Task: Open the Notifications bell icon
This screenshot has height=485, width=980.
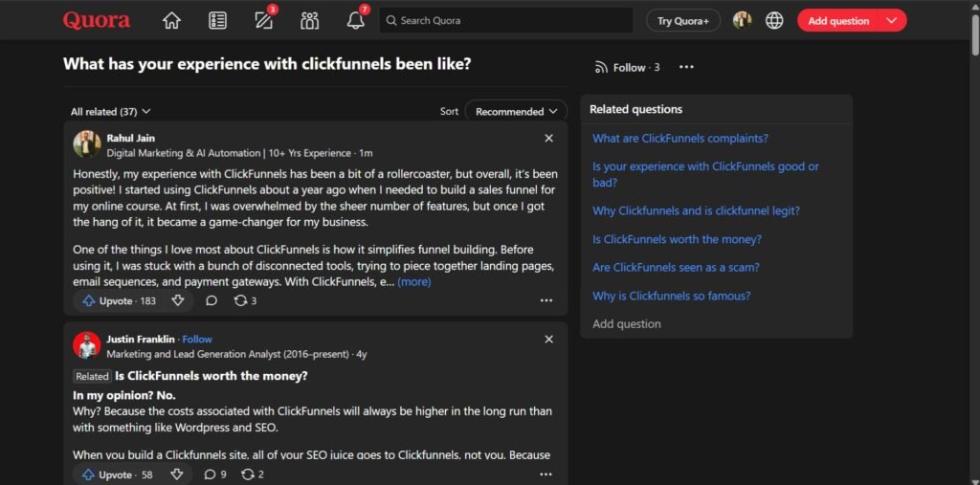Action: point(356,21)
